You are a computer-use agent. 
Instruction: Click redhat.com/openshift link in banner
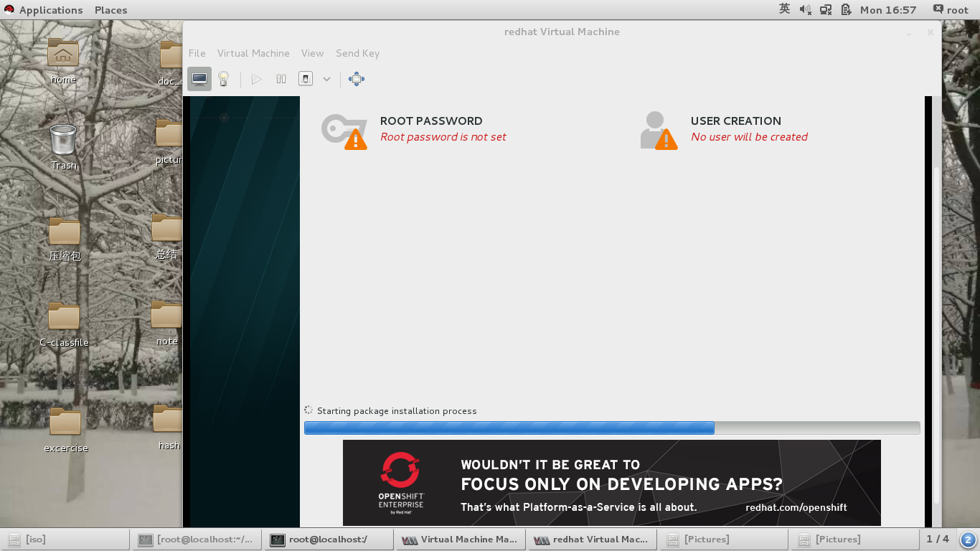tap(796, 507)
